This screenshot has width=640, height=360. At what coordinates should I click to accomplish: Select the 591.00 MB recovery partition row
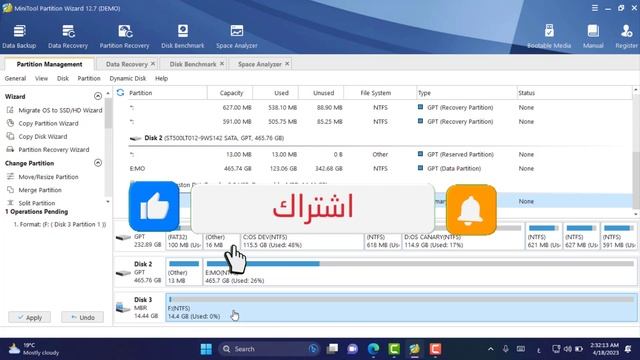[x=373, y=122]
